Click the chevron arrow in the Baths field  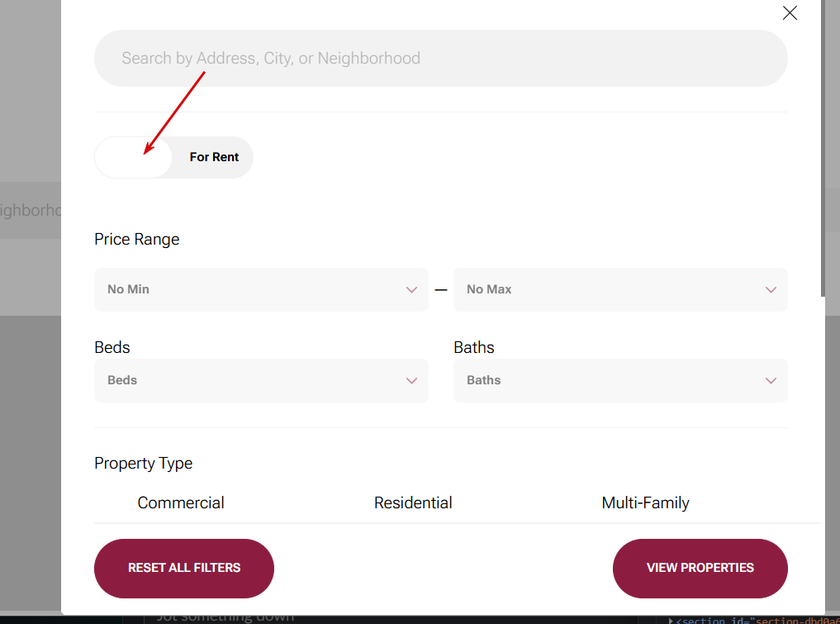coord(771,381)
